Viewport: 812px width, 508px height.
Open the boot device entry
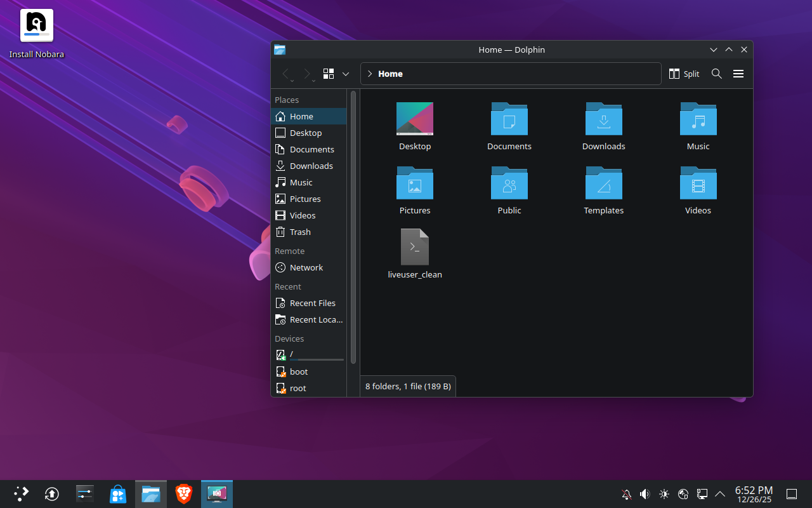click(297, 371)
